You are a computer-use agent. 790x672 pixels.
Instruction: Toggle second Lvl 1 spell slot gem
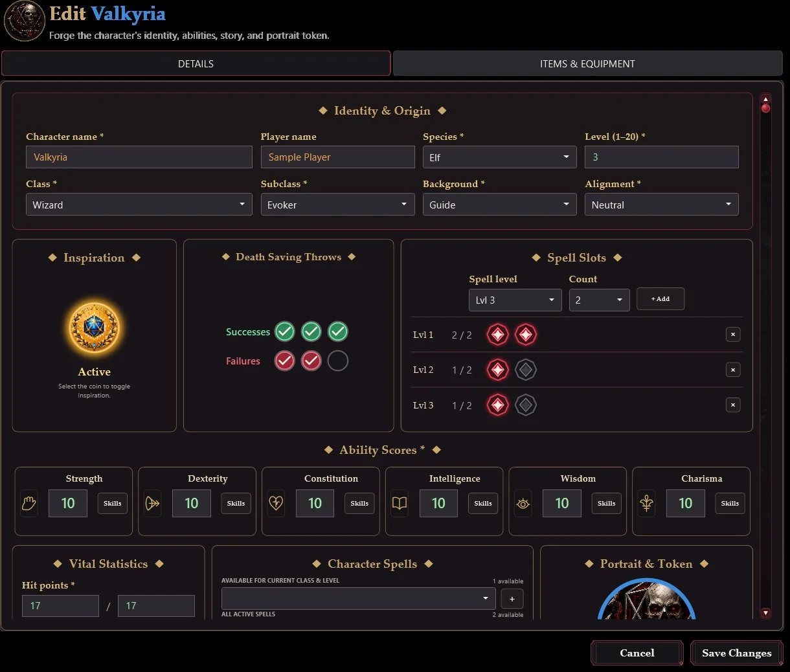[526, 335]
